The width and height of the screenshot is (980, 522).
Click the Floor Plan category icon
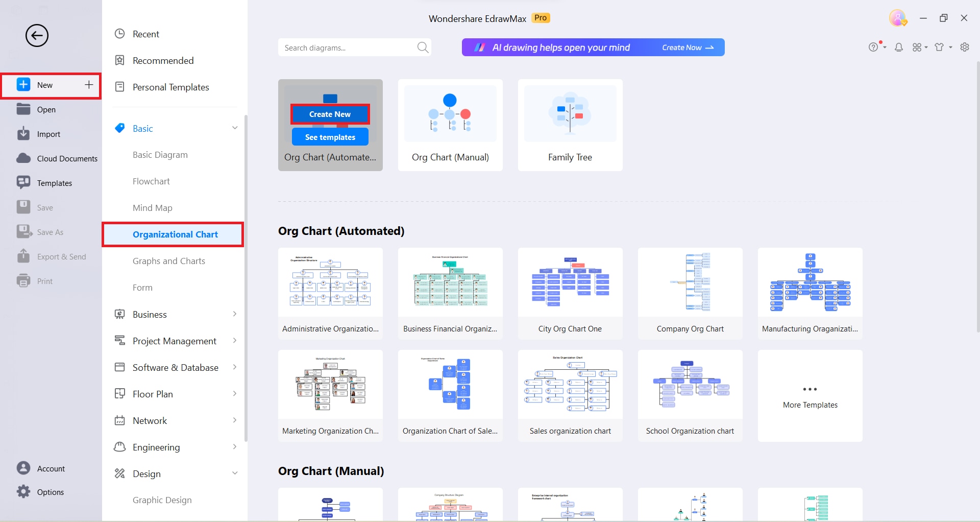coord(120,394)
